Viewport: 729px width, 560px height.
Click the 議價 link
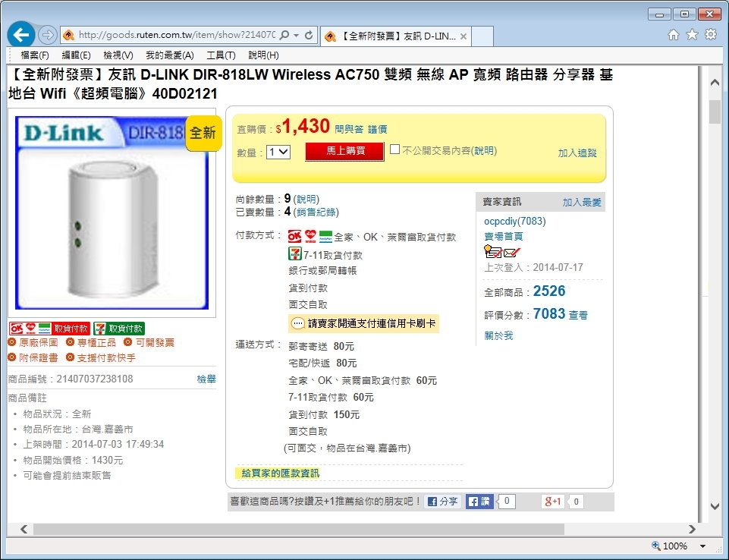(x=377, y=129)
